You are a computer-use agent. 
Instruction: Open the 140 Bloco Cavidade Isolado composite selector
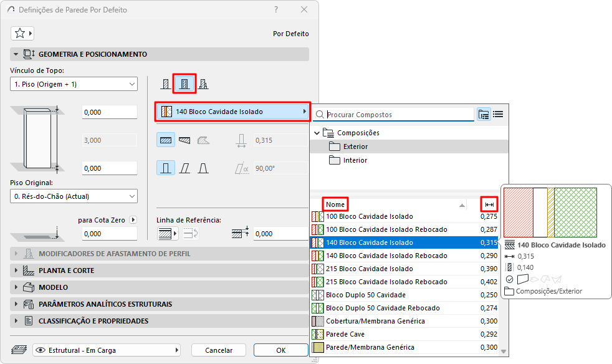(x=233, y=112)
